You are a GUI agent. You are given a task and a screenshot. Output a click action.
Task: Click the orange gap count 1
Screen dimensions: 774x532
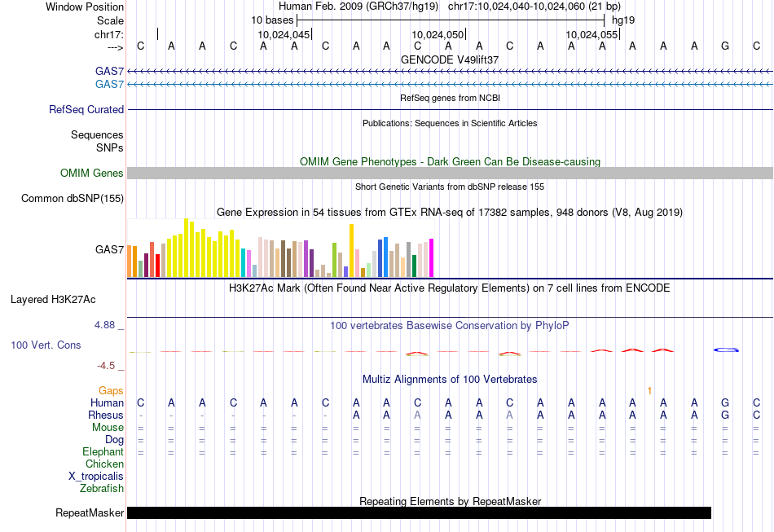649,391
